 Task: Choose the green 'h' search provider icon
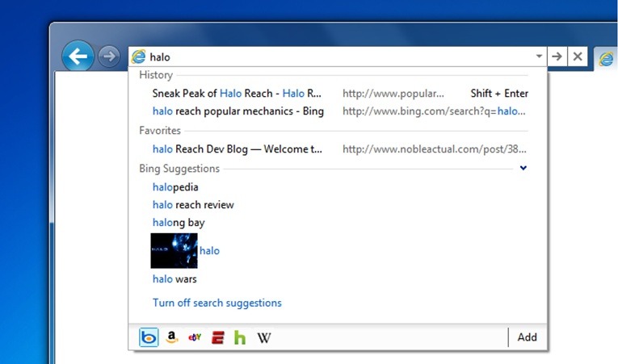pyautogui.click(x=240, y=337)
